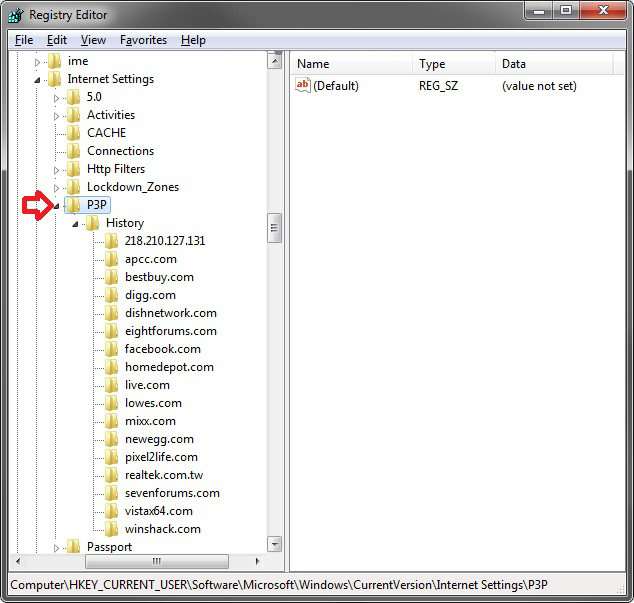Click the live.com folder icon
The height and width of the screenshot is (603, 634).
coord(112,385)
